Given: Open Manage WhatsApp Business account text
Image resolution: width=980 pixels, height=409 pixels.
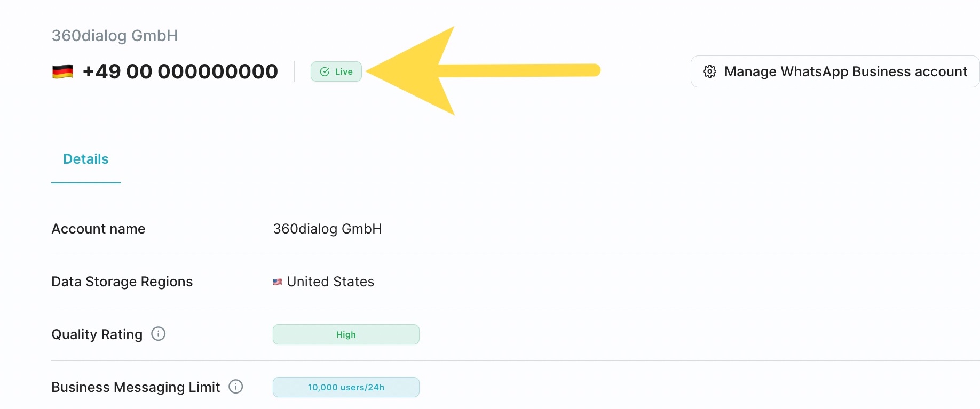Looking at the screenshot, I should click(845, 71).
